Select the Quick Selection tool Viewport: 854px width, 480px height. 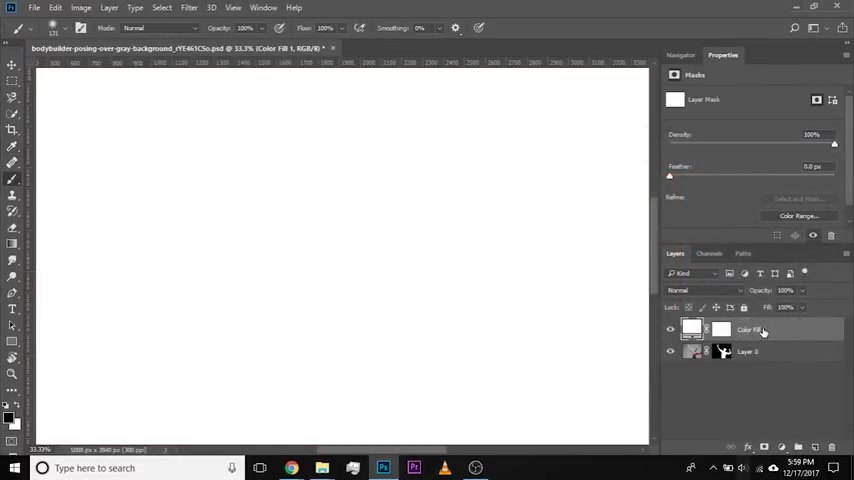[11, 114]
